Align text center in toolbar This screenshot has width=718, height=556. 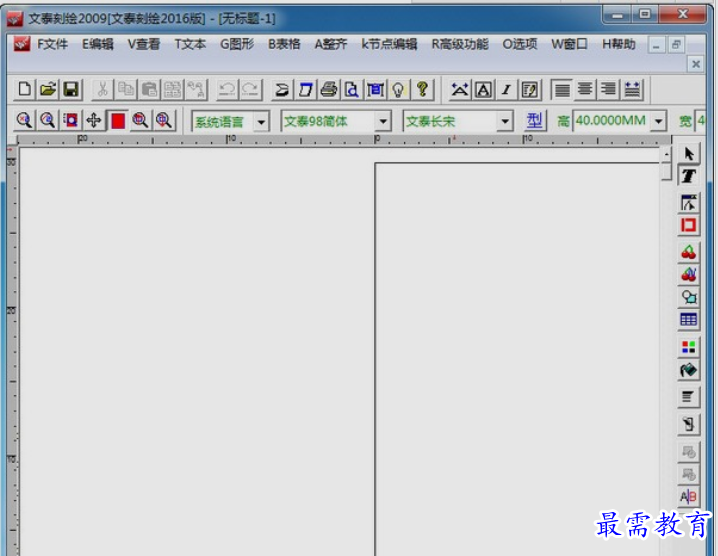pos(585,89)
